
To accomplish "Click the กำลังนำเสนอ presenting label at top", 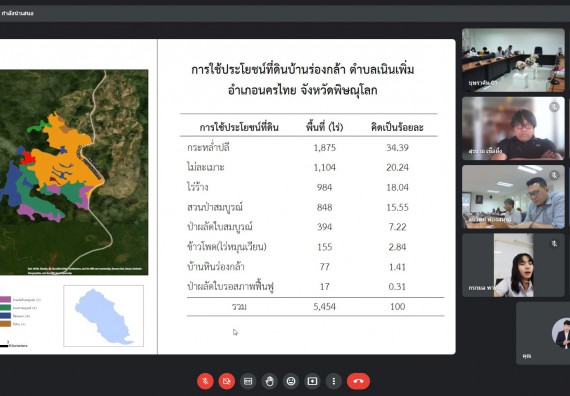I will (x=17, y=13).
